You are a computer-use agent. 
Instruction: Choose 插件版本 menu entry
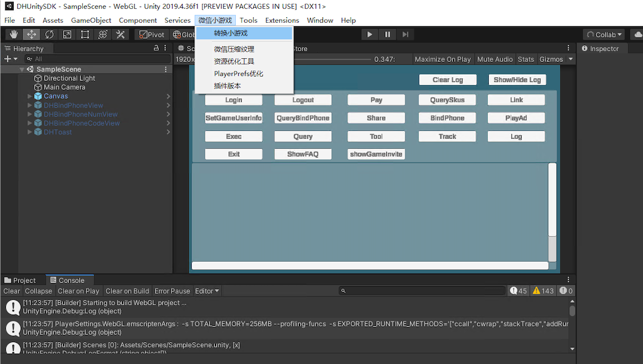point(244,86)
